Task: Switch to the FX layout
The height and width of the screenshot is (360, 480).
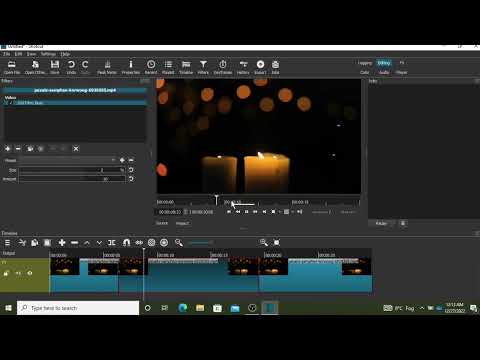Action: pos(402,63)
